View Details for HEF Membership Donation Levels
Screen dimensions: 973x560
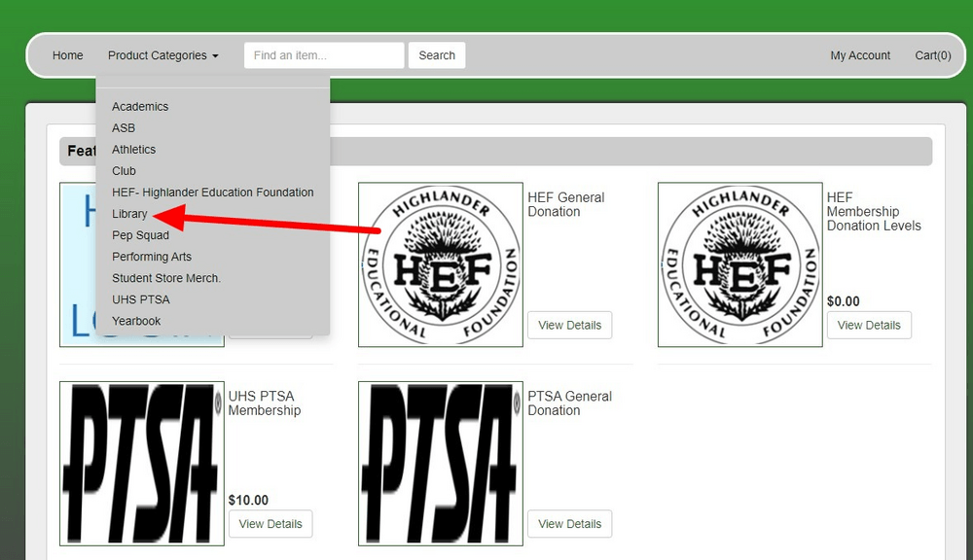point(869,325)
